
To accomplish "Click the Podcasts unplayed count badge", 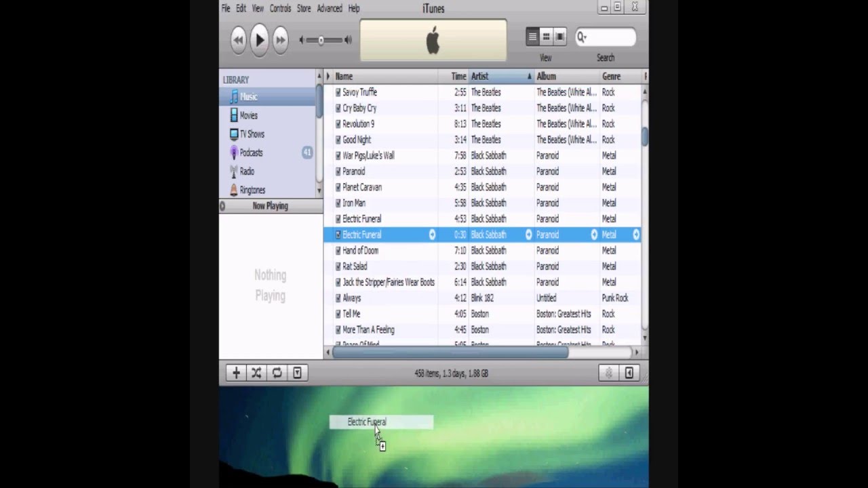I will click(307, 152).
